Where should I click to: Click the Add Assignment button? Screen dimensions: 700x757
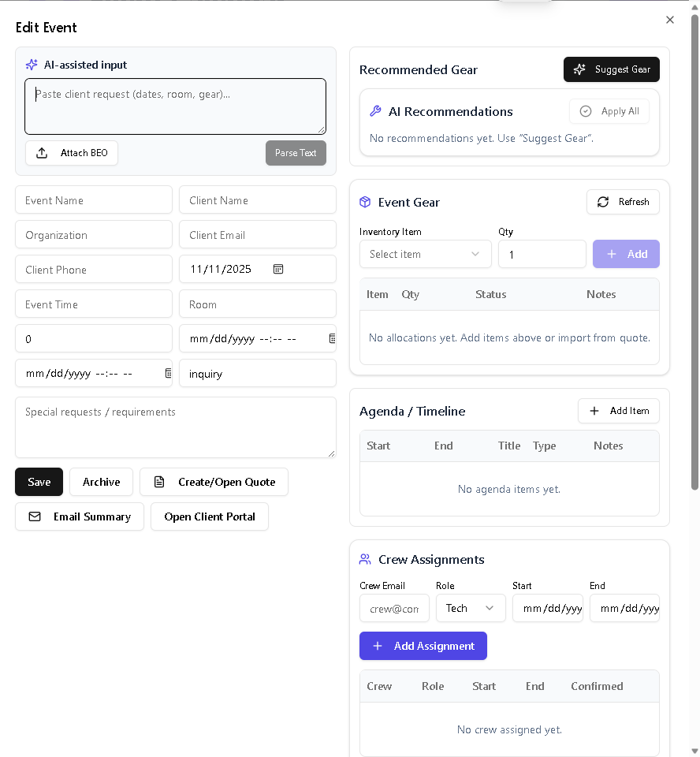point(423,646)
